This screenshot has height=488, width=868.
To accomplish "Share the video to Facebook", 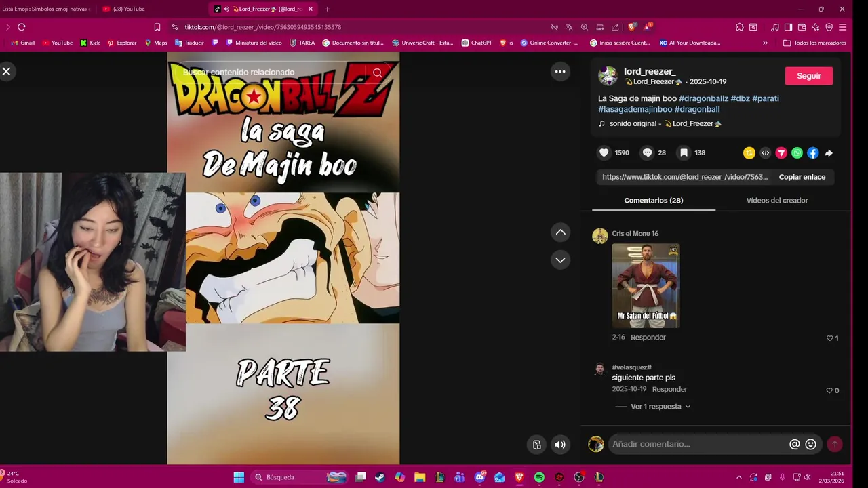I will (x=812, y=153).
